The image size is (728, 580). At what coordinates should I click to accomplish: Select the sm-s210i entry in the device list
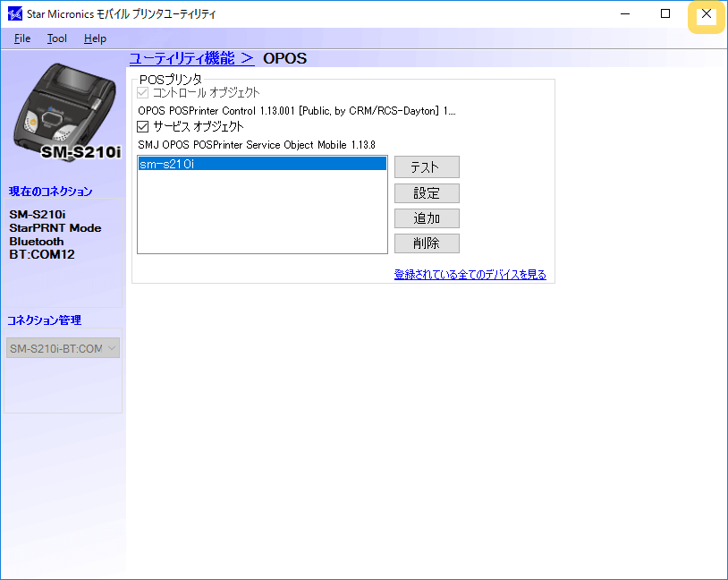click(x=261, y=164)
